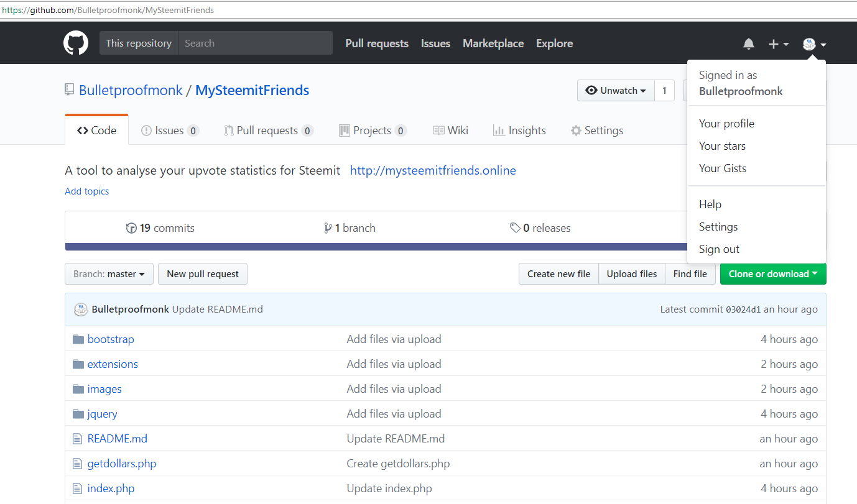The image size is (857, 504).
Task: Open the repository Settings tab
Action: (597, 131)
